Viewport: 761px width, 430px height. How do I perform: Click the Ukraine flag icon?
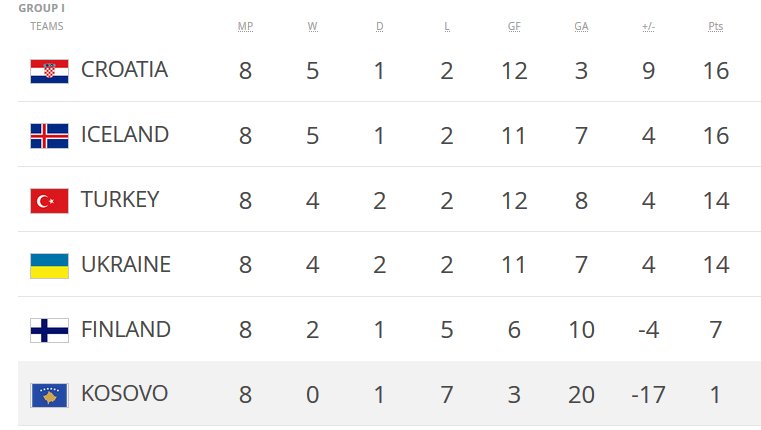49,265
